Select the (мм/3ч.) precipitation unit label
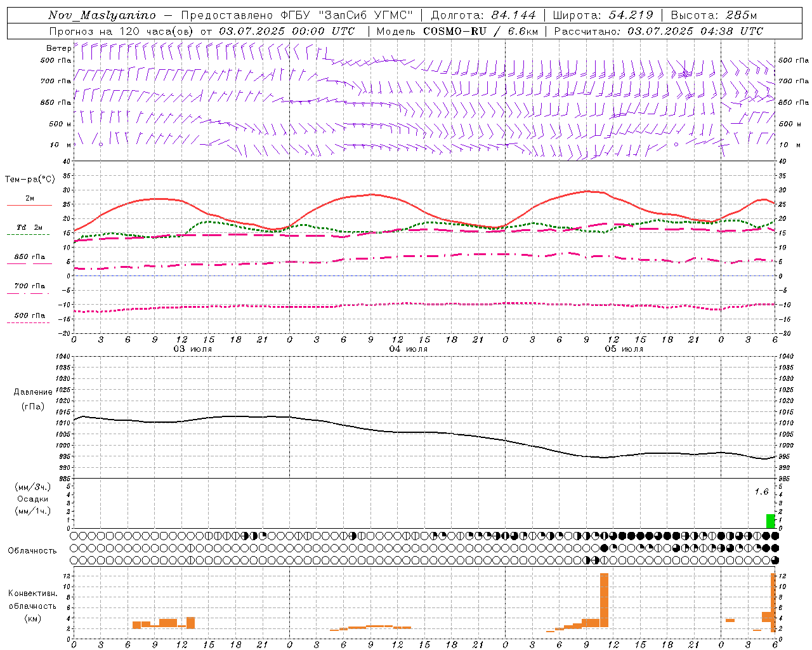This screenshot has width=812, height=650. coord(33,487)
